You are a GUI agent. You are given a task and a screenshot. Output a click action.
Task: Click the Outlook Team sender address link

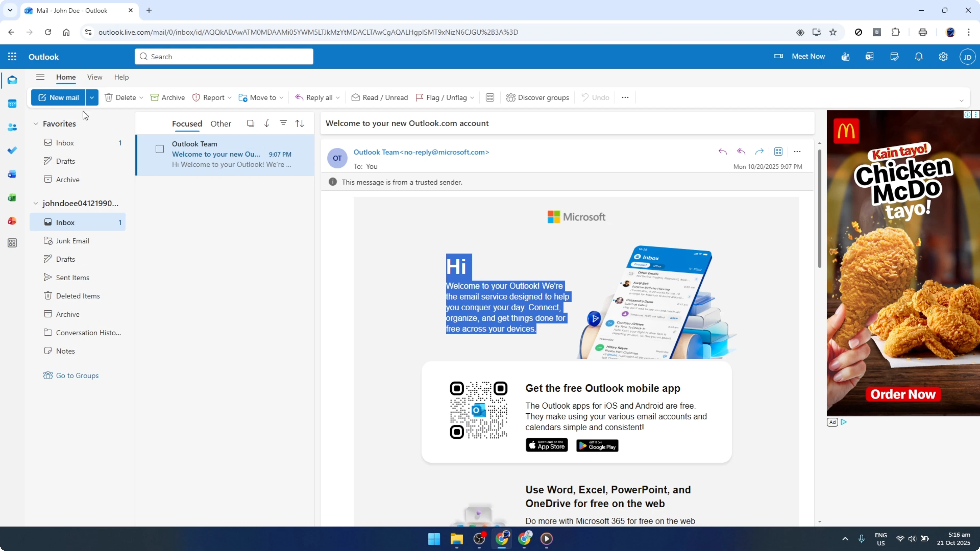(421, 152)
